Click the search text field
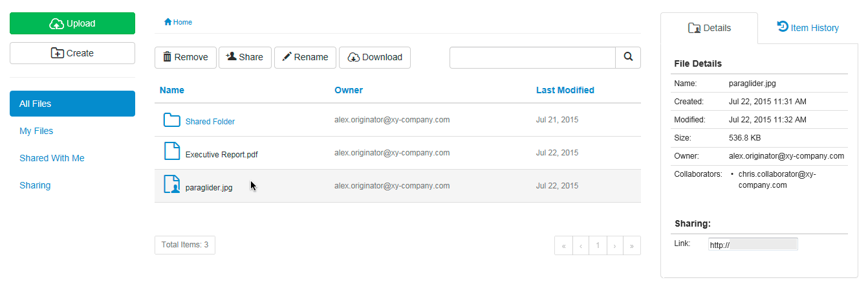Screen dimensions: 868x294 532,57
